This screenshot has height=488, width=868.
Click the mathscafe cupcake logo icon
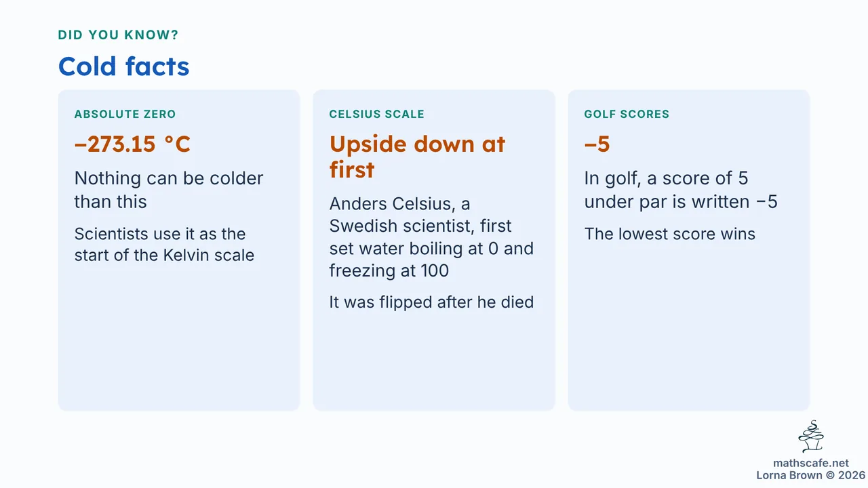coord(811,437)
